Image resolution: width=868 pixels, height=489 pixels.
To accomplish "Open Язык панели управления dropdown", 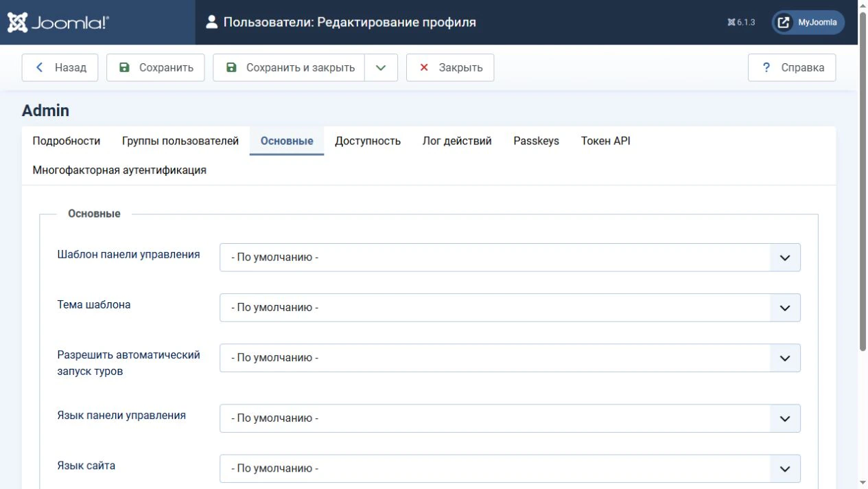I will [x=510, y=418].
